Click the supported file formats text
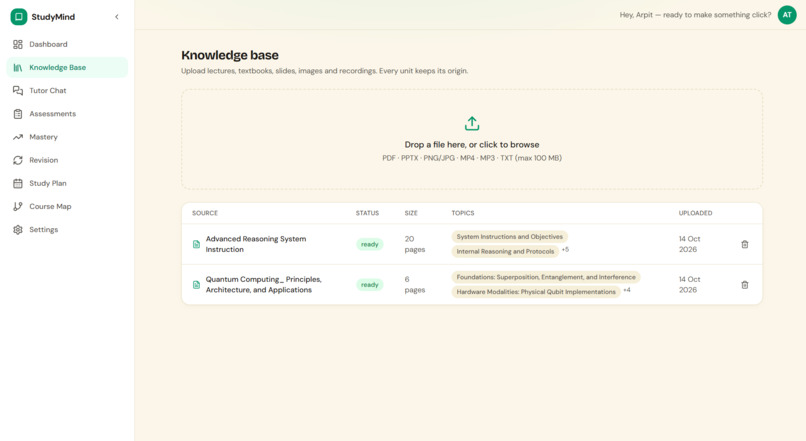The width and height of the screenshot is (806, 441). tap(472, 158)
